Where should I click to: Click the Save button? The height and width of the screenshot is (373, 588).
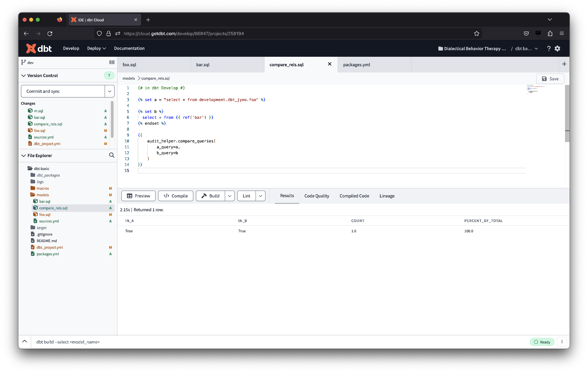(550, 78)
